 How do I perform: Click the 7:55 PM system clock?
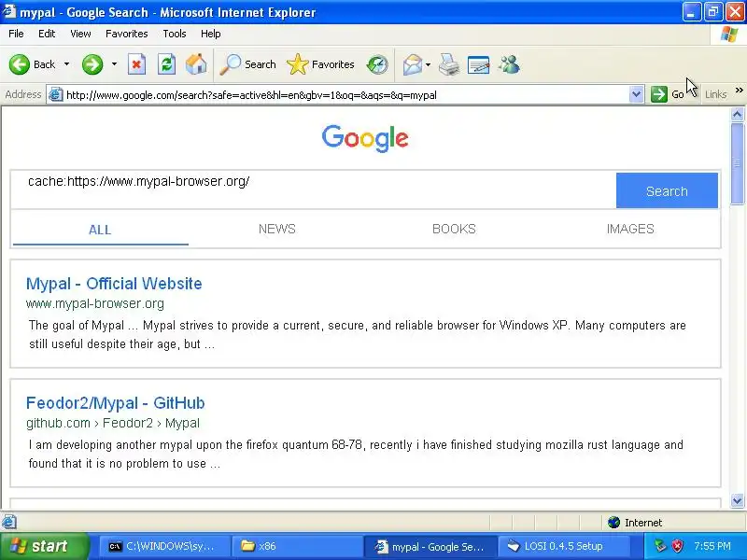click(712, 546)
